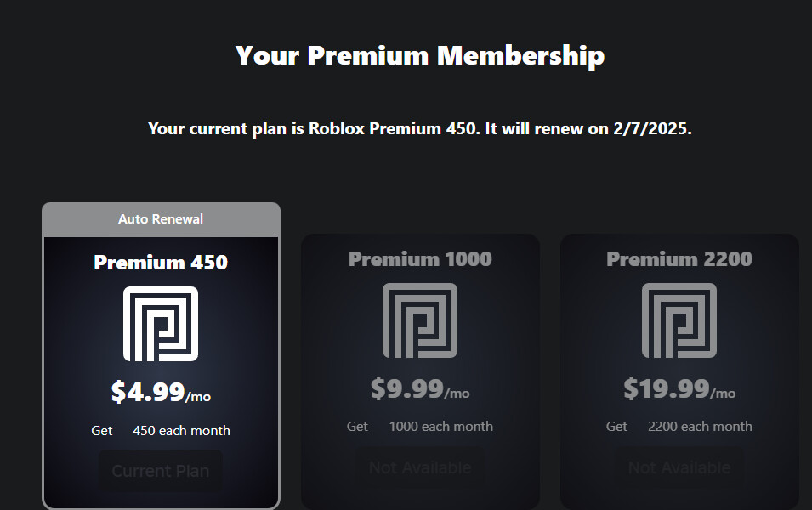Viewport: 812px width, 510px height.
Task: Select the Current Plan button
Action: pyautogui.click(x=161, y=471)
